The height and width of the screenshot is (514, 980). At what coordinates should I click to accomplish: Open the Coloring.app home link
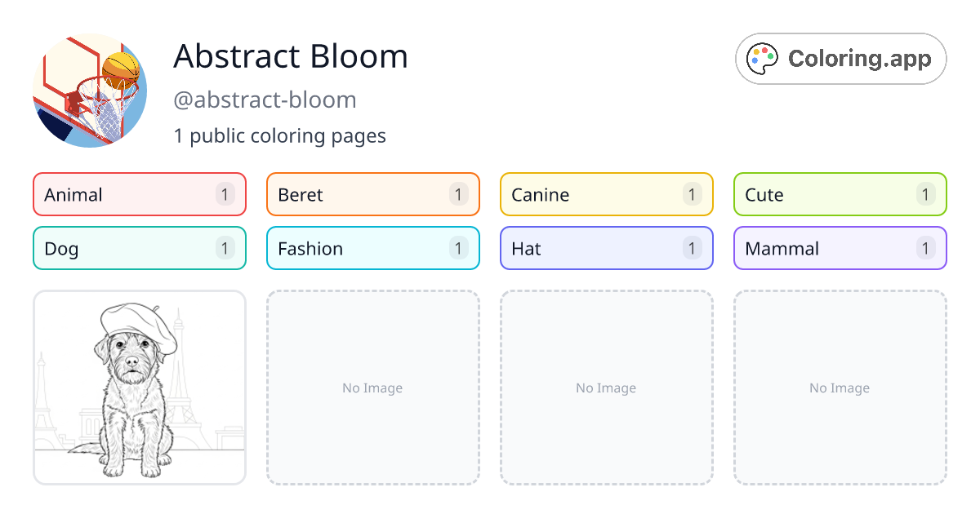[x=840, y=58]
